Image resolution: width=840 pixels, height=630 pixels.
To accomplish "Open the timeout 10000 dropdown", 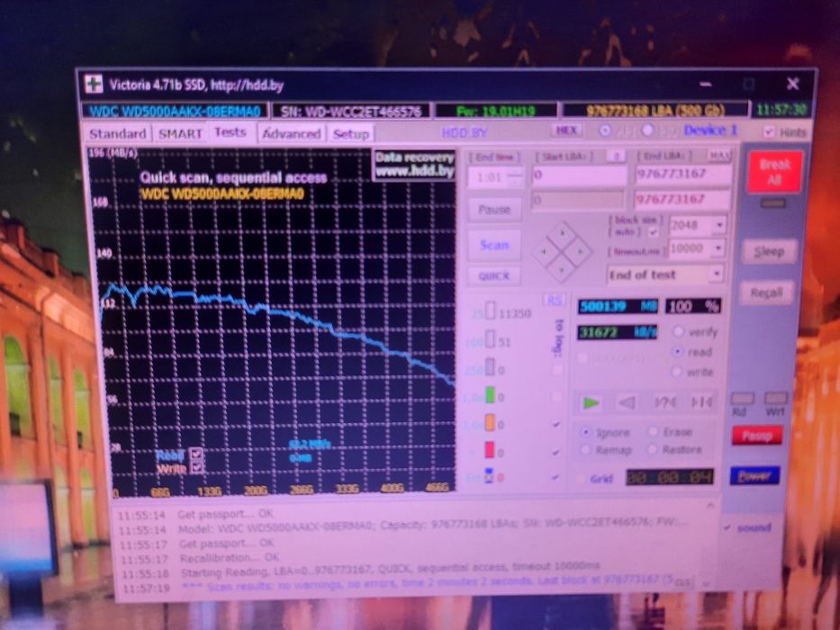I will [x=718, y=248].
